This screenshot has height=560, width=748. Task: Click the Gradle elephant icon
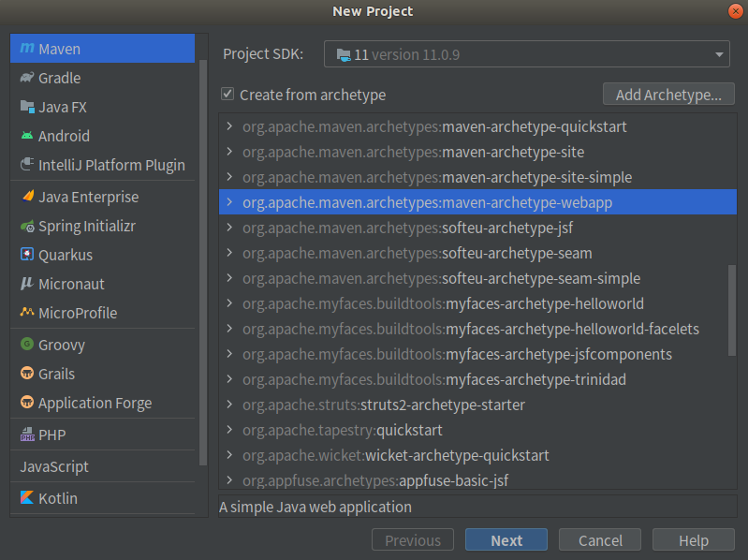point(27,78)
